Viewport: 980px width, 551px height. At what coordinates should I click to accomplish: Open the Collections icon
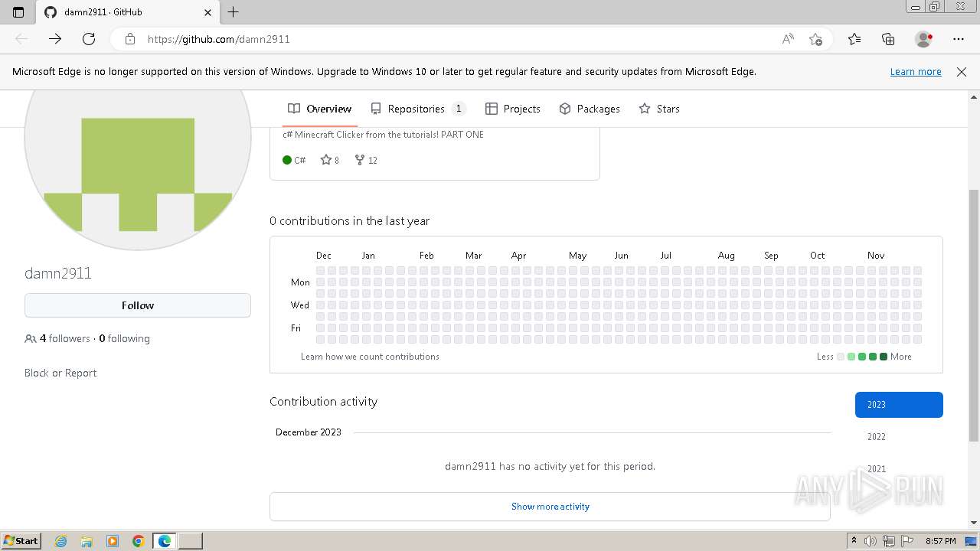pyautogui.click(x=888, y=39)
